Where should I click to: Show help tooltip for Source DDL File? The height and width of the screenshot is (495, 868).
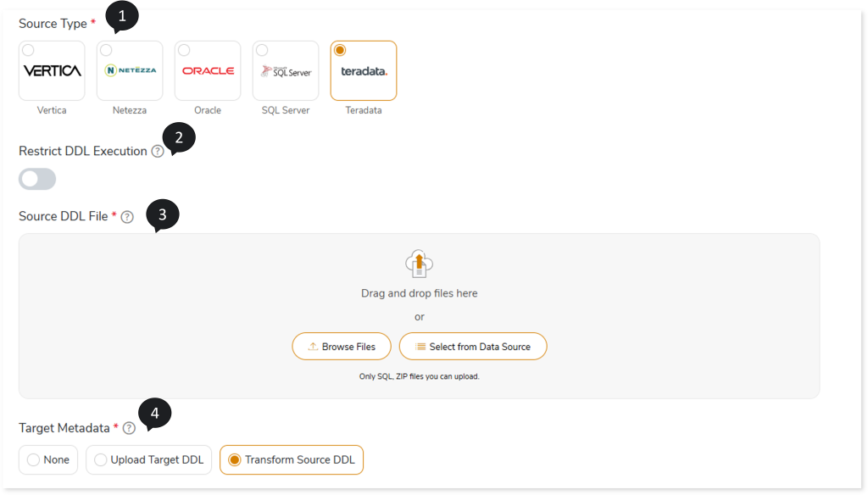coord(127,217)
